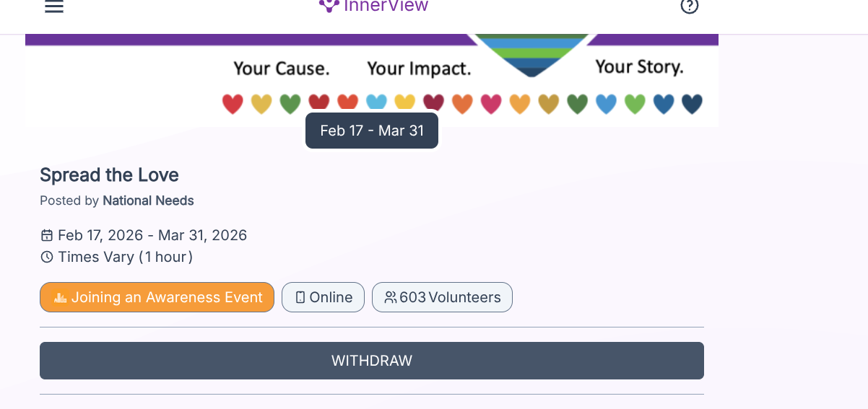Click the purple InnerView logo icon

(x=329, y=6)
